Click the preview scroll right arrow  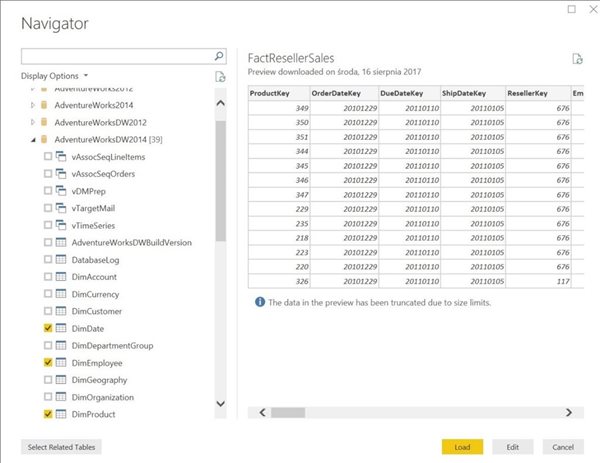(x=569, y=412)
